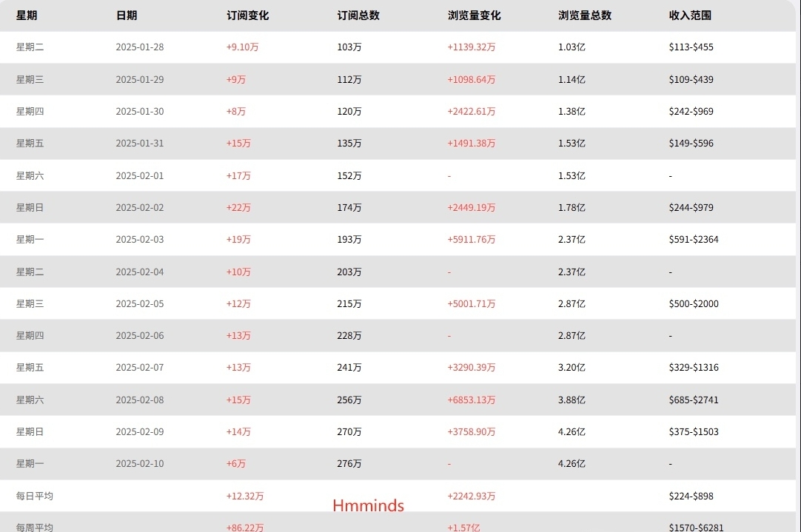
Task: Click the 276万 total subscriptions cell
Action: pos(349,464)
